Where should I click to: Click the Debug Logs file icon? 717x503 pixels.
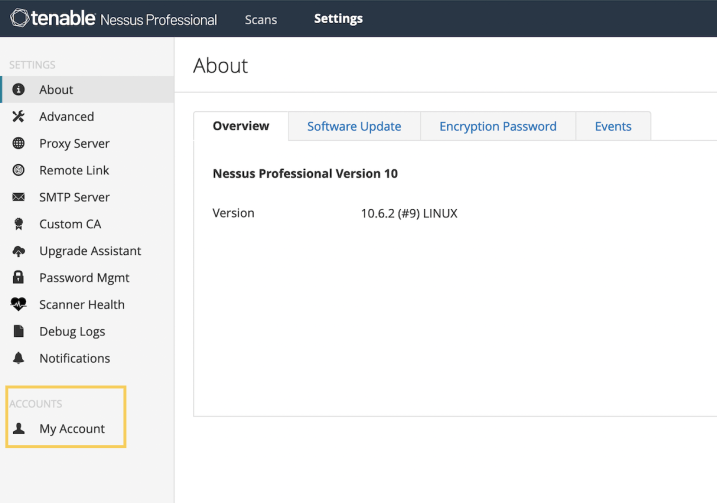[x=18, y=331]
